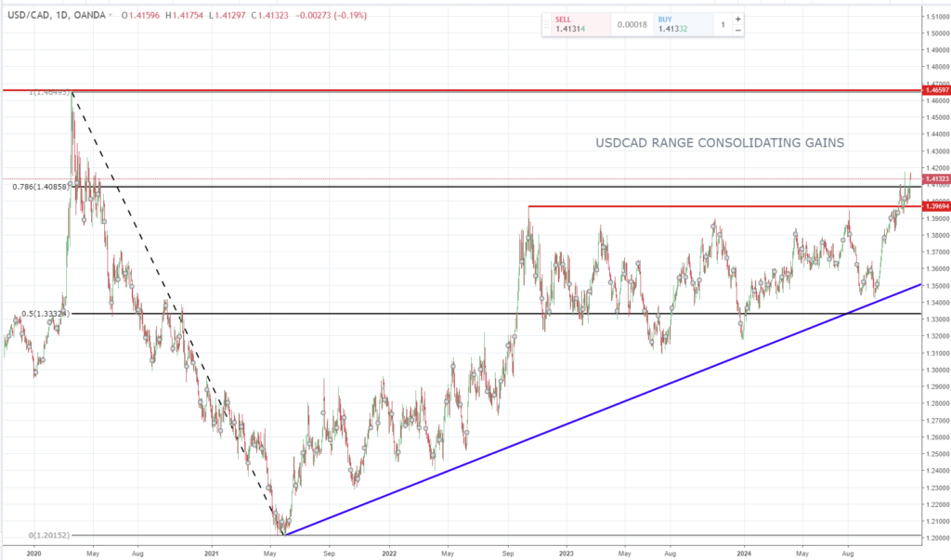This screenshot has width=951, height=560.
Task: Decrease order quantity with minus stepper
Action: click(x=737, y=31)
